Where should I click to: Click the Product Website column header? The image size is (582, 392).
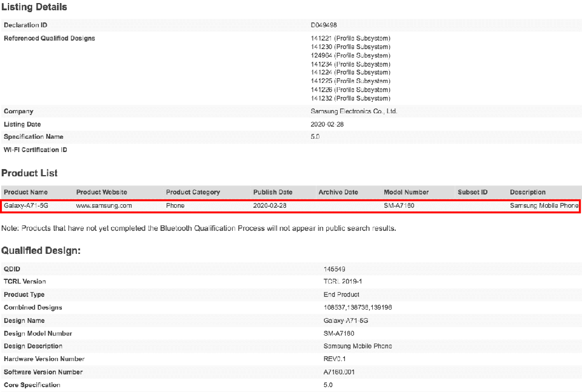click(x=102, y=192)
